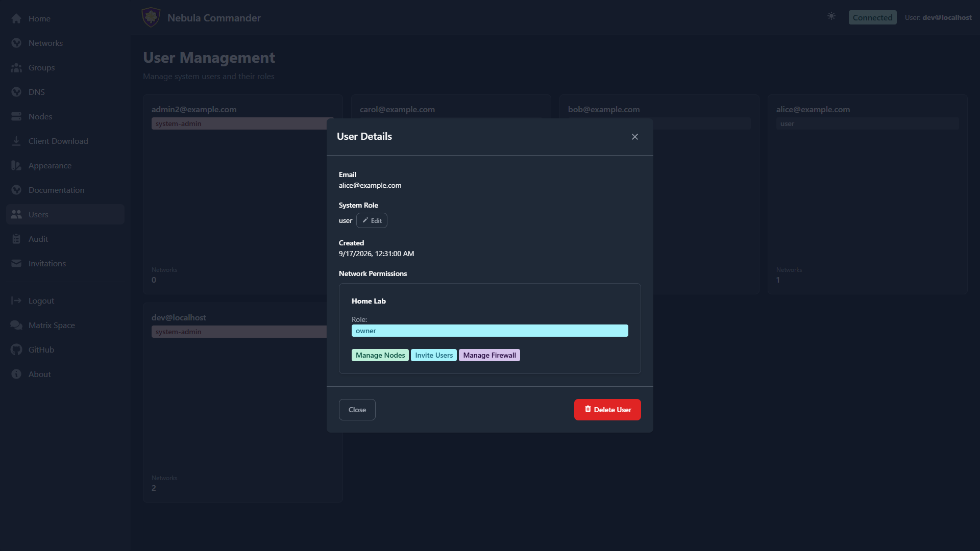
Task: Click the pencil icon beside Edit
Action: point(365,220)
